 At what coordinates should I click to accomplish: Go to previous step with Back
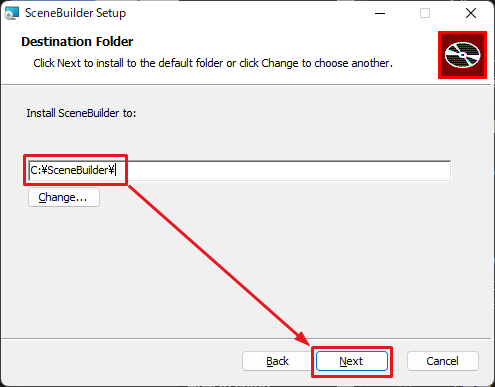277,361
